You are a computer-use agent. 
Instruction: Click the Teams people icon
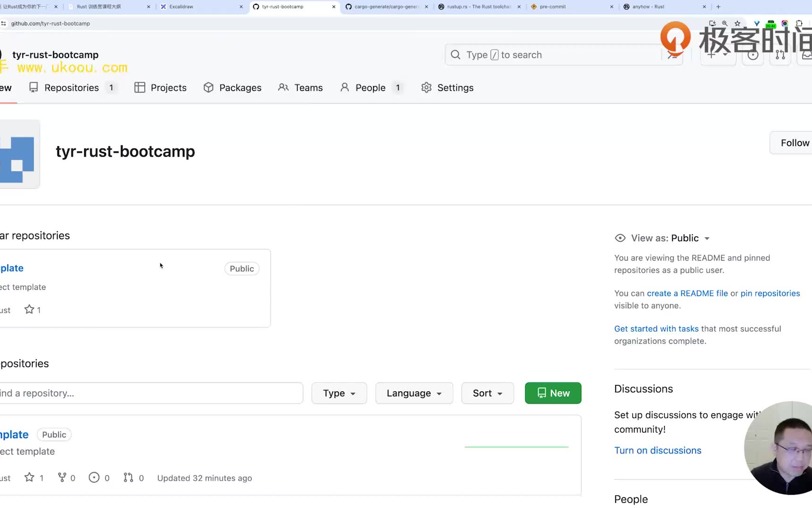283,87
